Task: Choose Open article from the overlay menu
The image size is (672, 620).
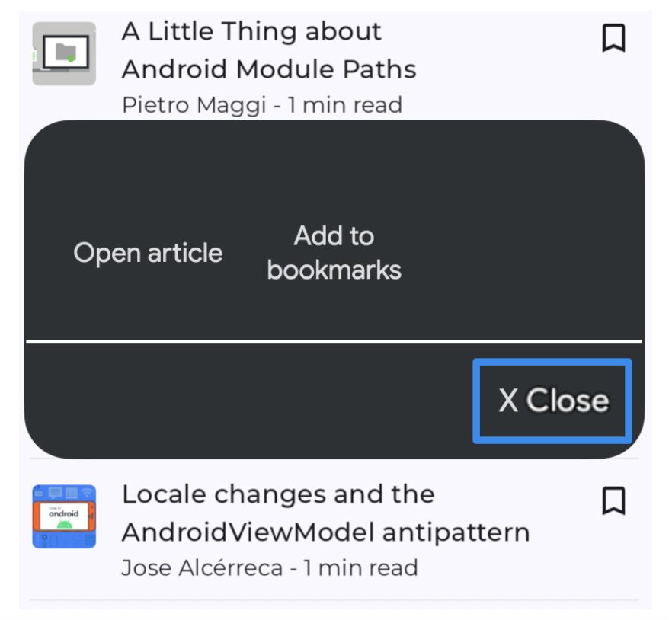Action: coord(148,252)
